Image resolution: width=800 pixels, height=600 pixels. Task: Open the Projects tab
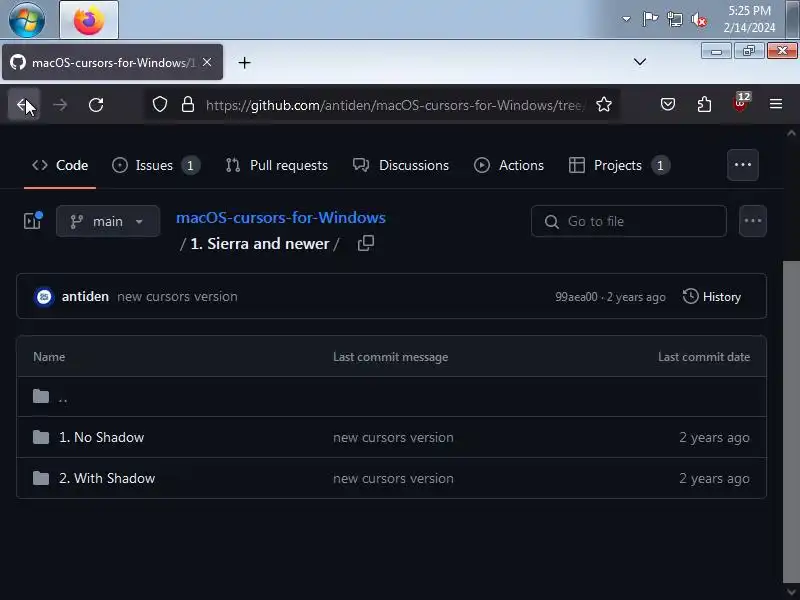(x=619, y=165)
